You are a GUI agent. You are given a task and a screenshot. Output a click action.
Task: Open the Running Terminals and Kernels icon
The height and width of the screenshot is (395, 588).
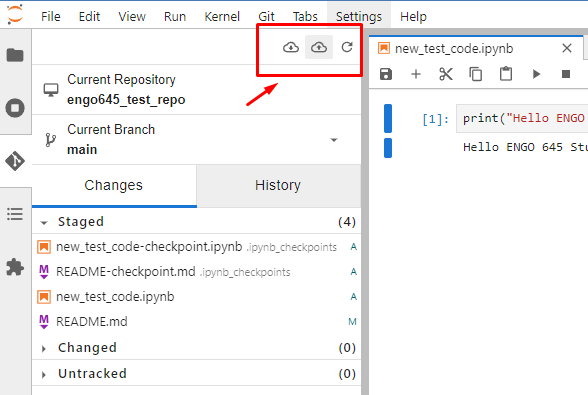15,108
